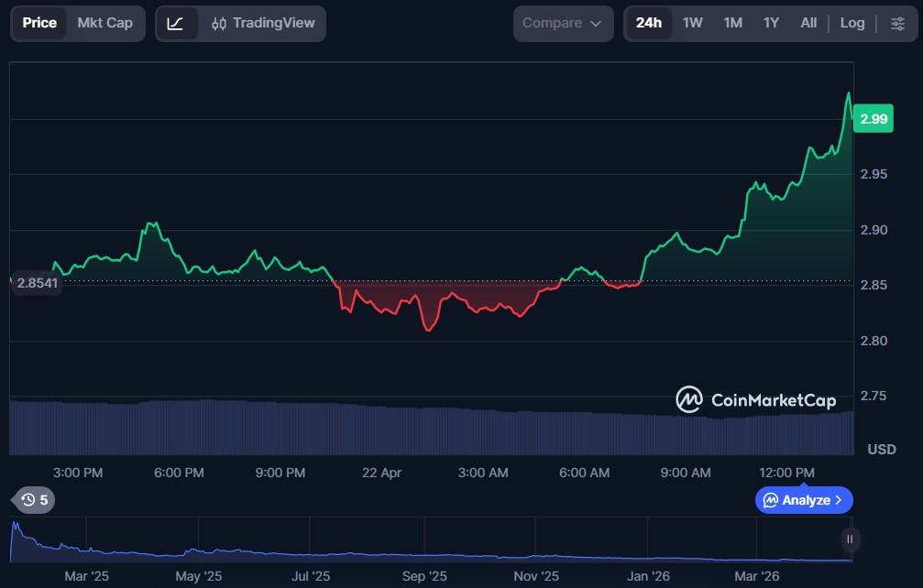Click the CoinMarketCap watermark logo

click(755, 399)
